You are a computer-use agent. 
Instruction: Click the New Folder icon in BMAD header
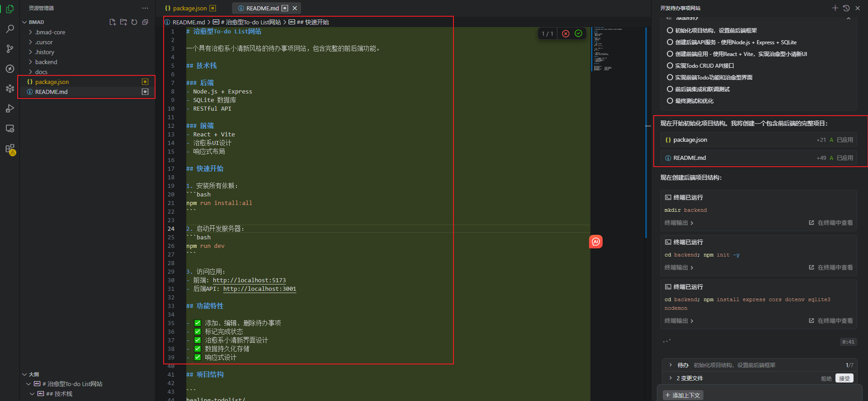[123, 22]
